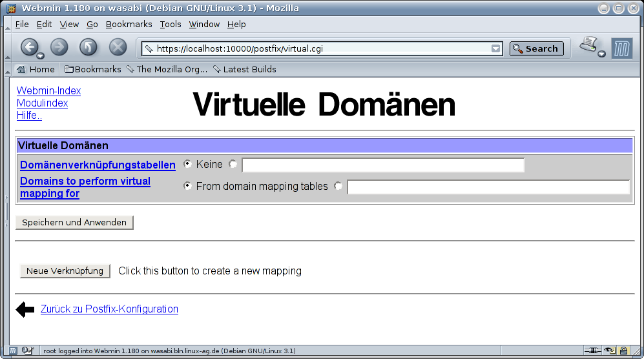Image resolution: width=644 pixels, height=359 pixels.
Task: Open Domains to perform virtual mapping for link
Action: point(85,187)
